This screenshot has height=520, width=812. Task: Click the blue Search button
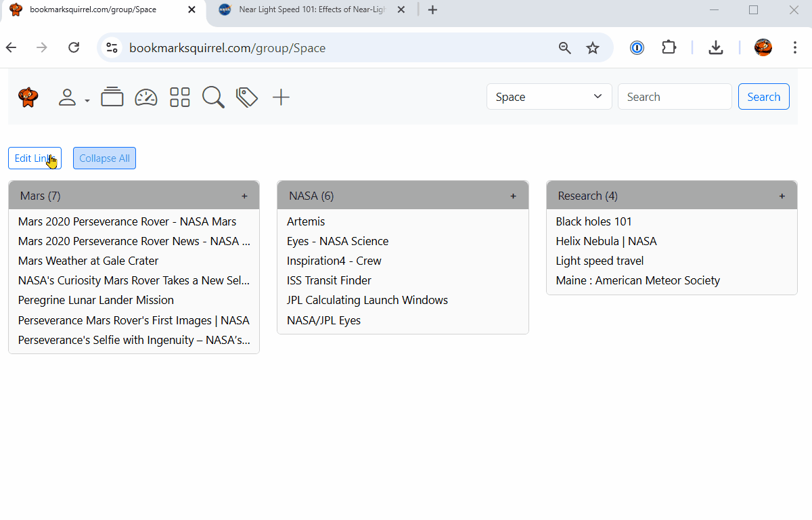pos(763,97)
